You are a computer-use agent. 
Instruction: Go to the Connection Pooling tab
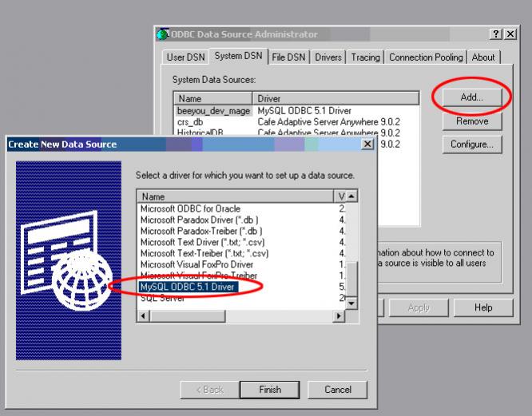click(x=426, y=57)
